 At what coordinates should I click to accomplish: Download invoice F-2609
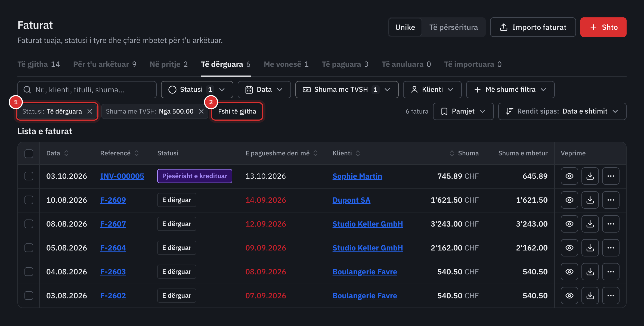click(590, 200)
